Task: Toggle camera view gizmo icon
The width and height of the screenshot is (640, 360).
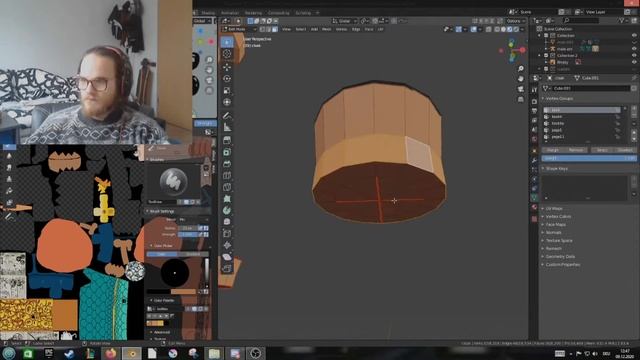Action: point(521,89)
